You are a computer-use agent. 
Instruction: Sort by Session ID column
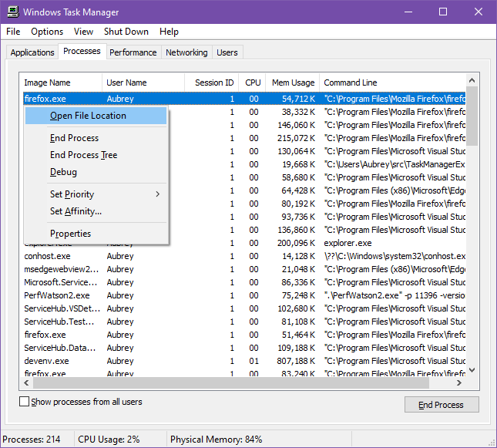(x=211, y=83)
